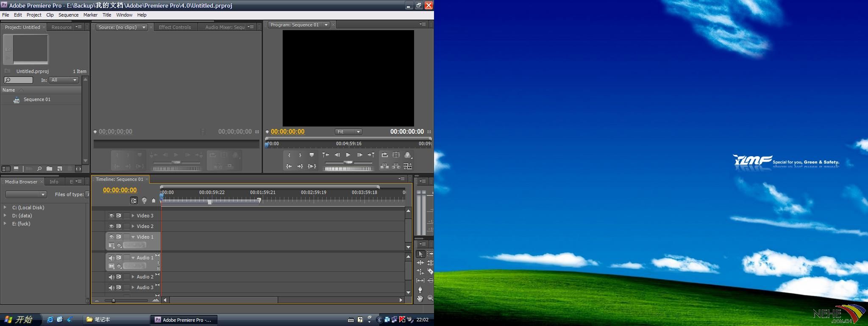Open the Sequence menu
The height and width of the screenshot is (326, 868).
pyautogui.click(x=68, y=15)
